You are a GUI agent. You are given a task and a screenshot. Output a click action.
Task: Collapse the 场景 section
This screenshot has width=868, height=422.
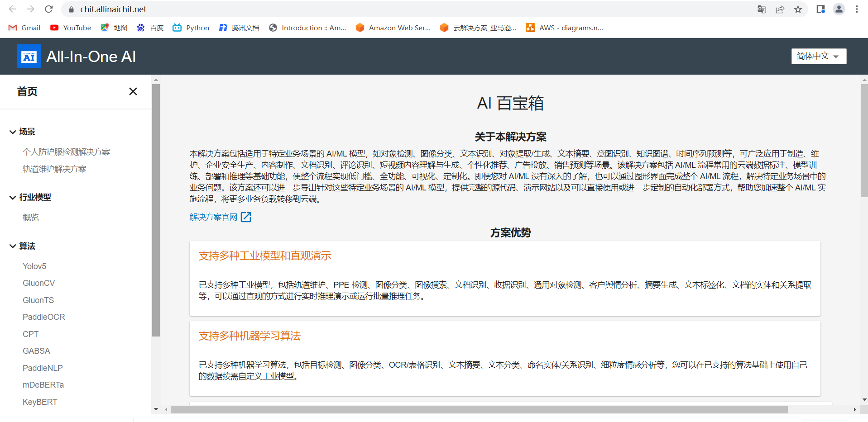(13, 132)
